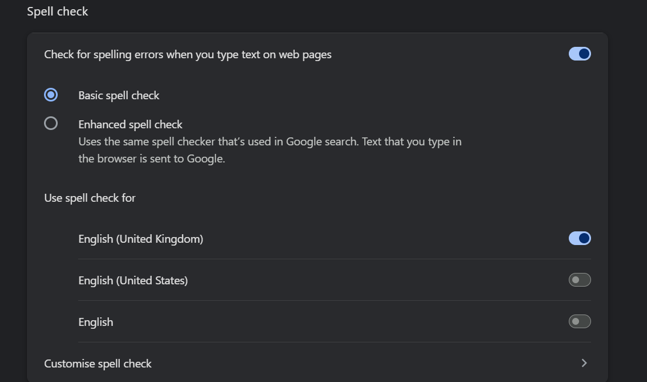The height and width of the screenshot is (382, 647).
Task: Disable spell check for English (United Kingdom)
Action: tap(579, 238)
